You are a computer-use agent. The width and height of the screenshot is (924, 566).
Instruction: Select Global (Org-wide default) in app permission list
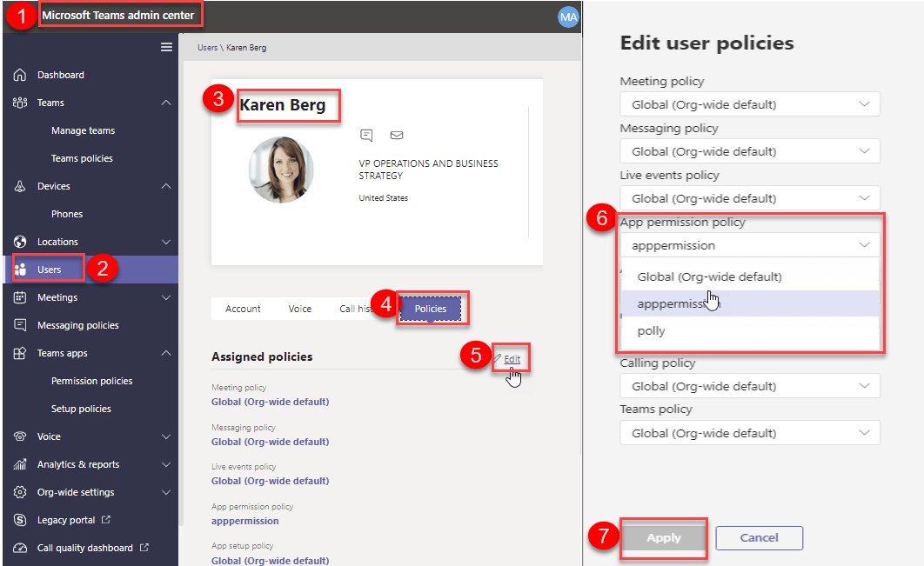pos(709,277)
